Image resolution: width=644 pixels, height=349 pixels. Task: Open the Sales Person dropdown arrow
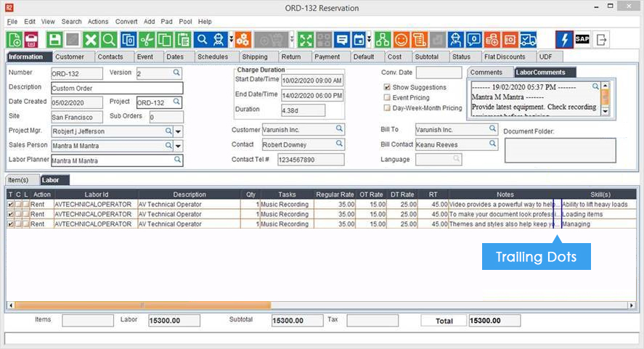click(x=179, y=146)
